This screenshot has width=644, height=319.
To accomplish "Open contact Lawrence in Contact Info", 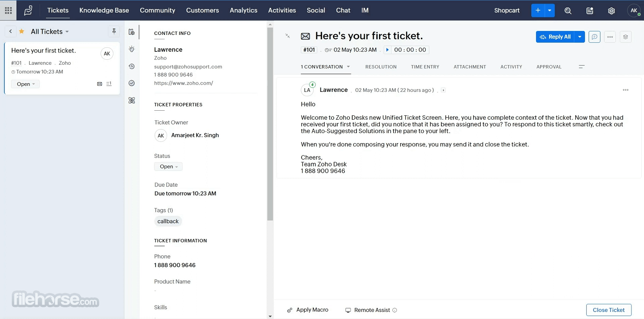I will coord(168,49).
